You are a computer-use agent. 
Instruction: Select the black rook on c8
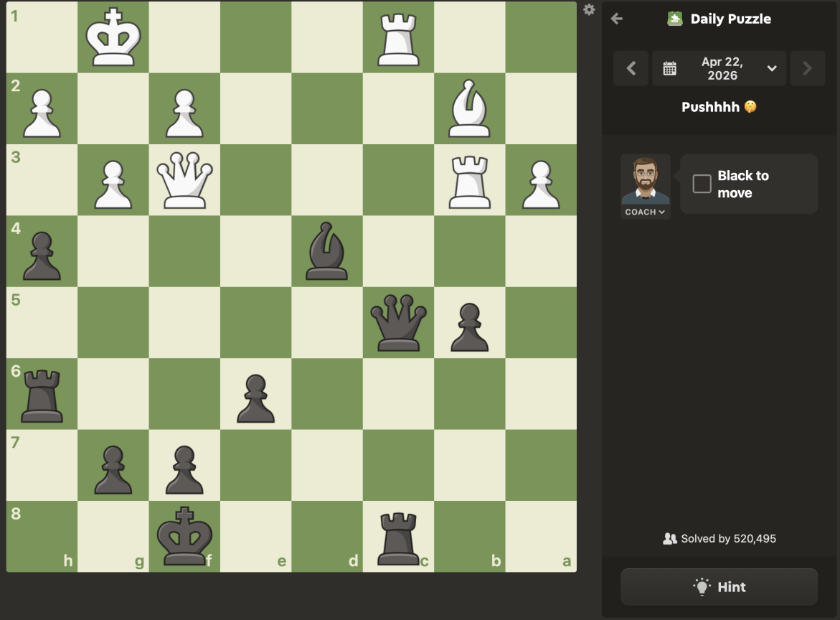coord(398,537)
